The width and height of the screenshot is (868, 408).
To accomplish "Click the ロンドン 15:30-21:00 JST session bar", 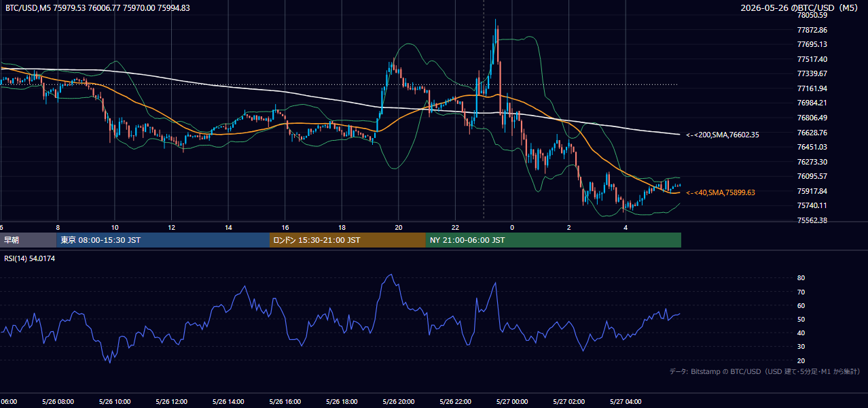I will coord(348,240).
